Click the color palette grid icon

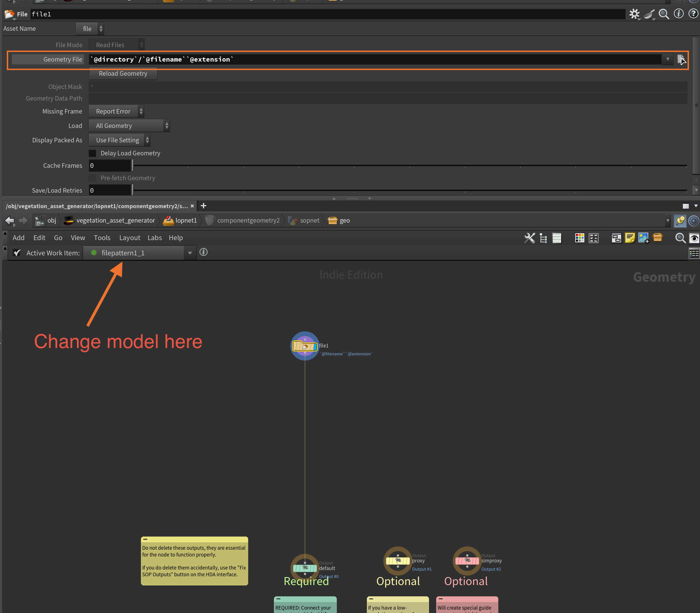(580, 238)
